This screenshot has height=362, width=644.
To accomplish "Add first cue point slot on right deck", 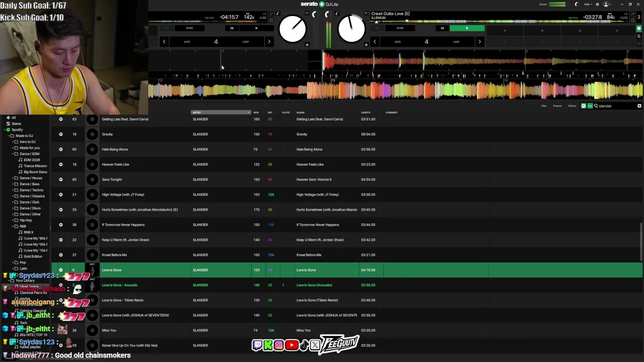I will (505, 31).
